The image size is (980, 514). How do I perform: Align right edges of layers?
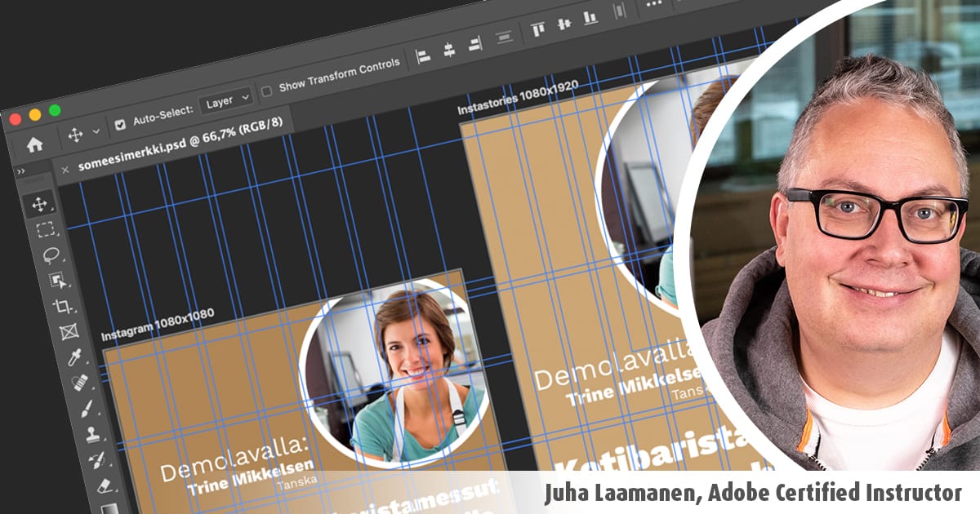[x=474, y=44]
